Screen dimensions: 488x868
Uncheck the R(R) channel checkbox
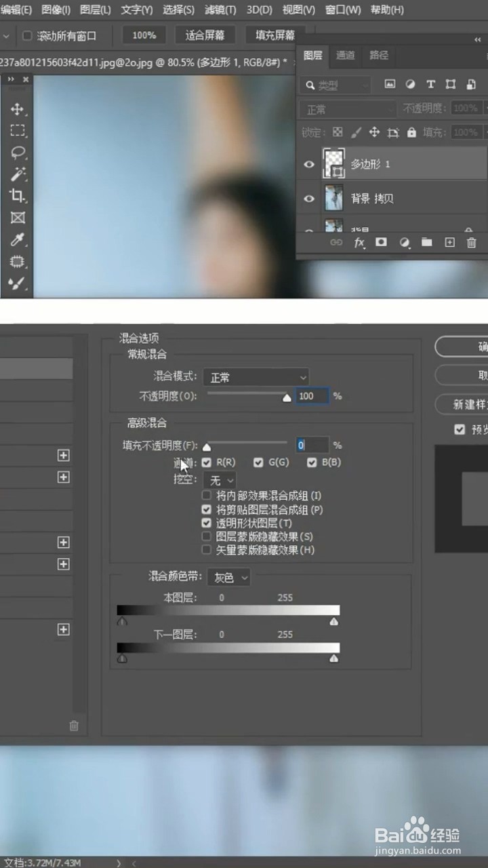(207, 462)
